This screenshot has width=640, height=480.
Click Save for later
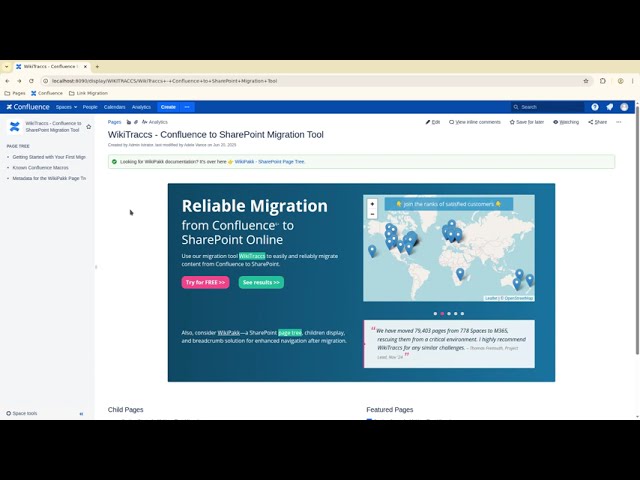pyautogui.click(x=527, y=122)
